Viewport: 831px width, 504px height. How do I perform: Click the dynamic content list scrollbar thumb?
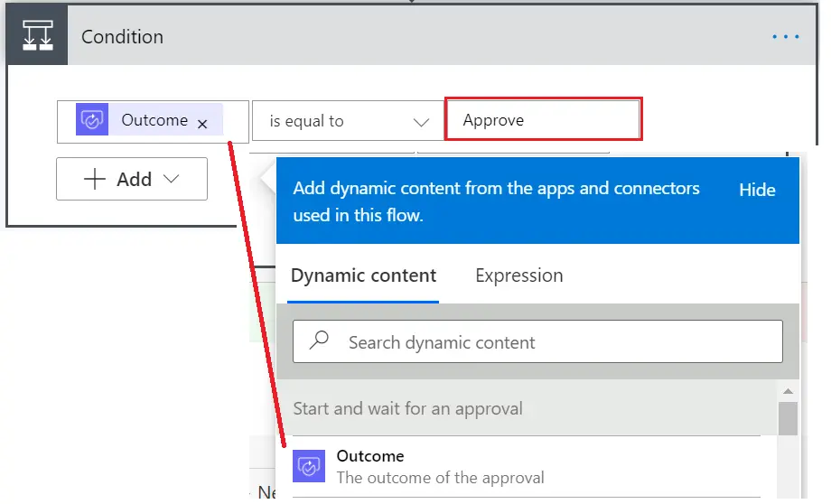tap(788, 418)
